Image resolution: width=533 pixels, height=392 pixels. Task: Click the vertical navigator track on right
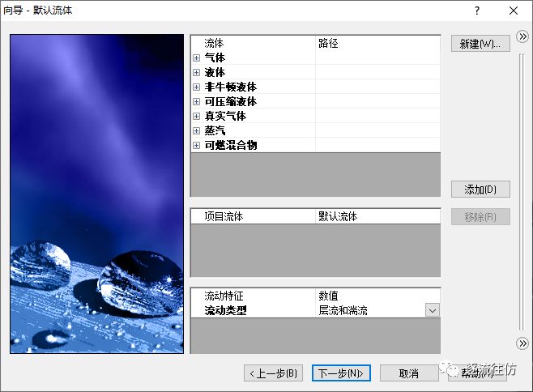522,191
